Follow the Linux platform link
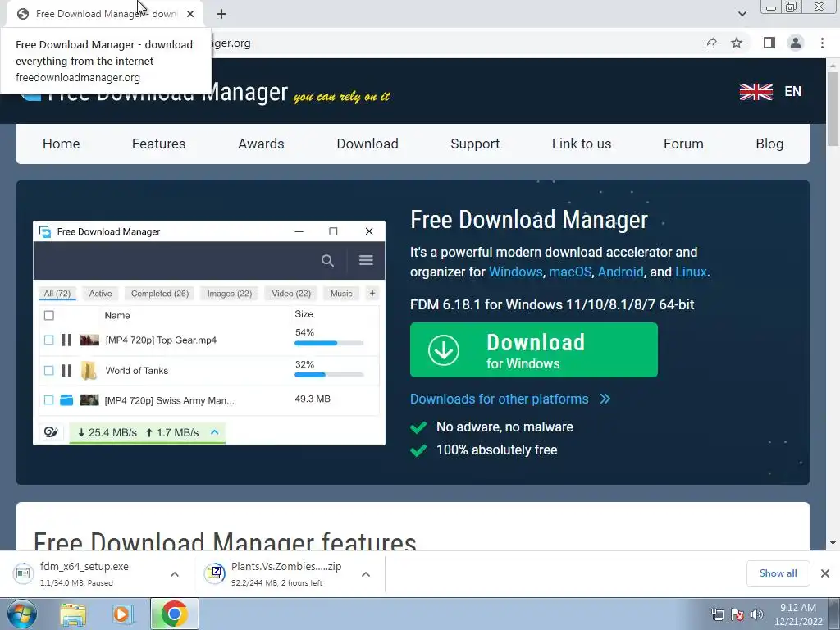 (691, 272)
